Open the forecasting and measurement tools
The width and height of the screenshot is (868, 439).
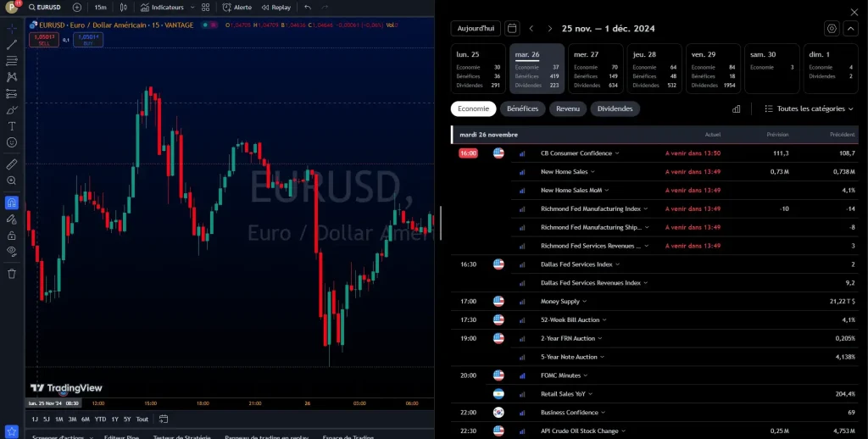pos(12,93)
